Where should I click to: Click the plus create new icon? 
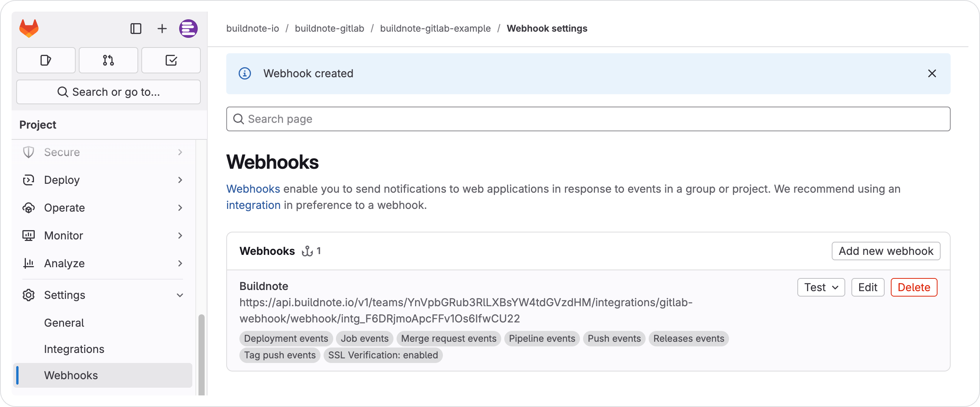point(162,29)
